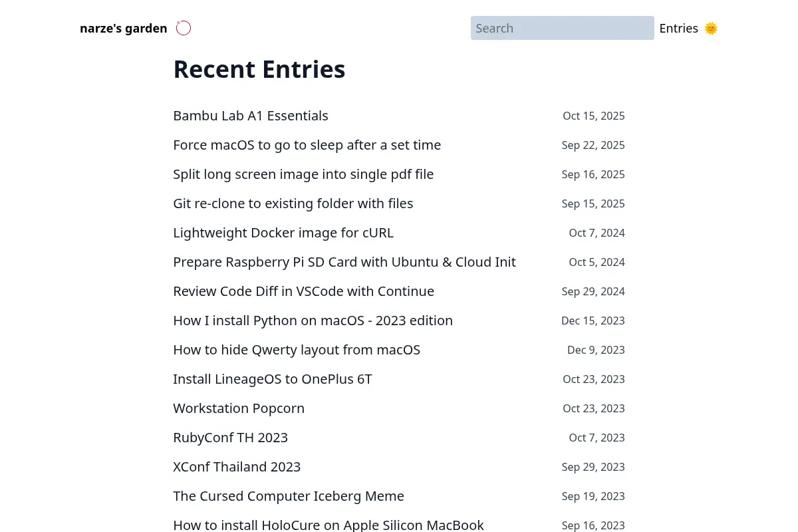Focus the Search input field
Image resolution: width=798 pixels, height=532 pixels.
click(x=563, y=28)
